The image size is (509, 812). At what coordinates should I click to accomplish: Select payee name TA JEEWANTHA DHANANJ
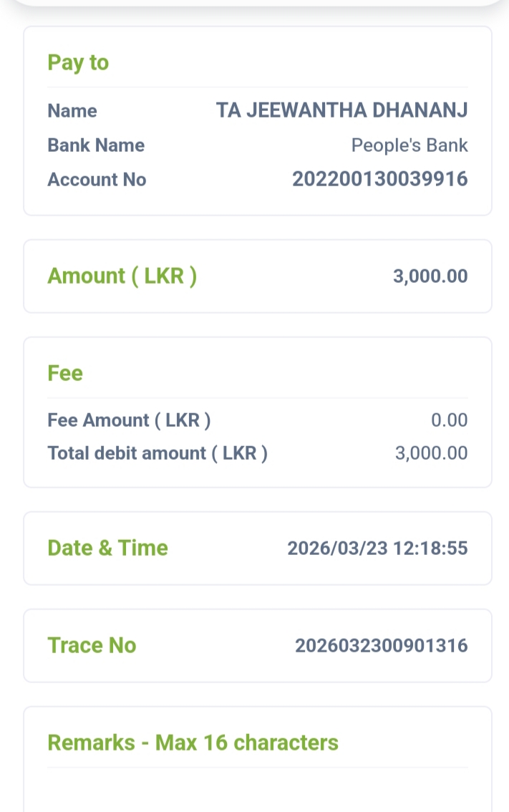[x=341, y=111]
